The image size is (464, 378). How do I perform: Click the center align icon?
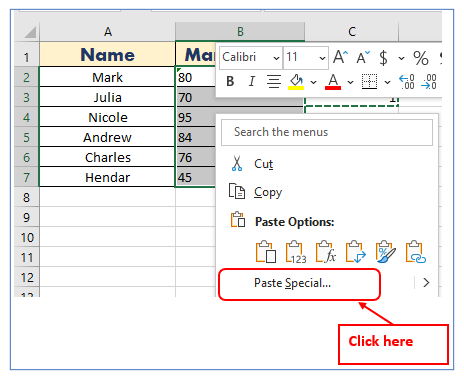tap(274, 81)
